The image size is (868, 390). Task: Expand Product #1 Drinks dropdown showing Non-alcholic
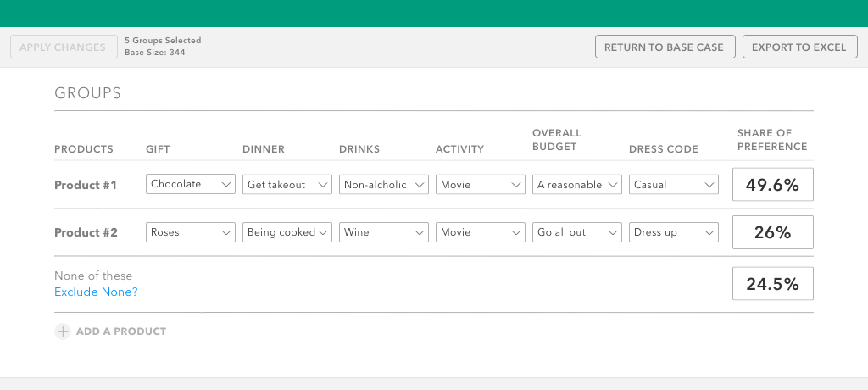click(383, 185)
